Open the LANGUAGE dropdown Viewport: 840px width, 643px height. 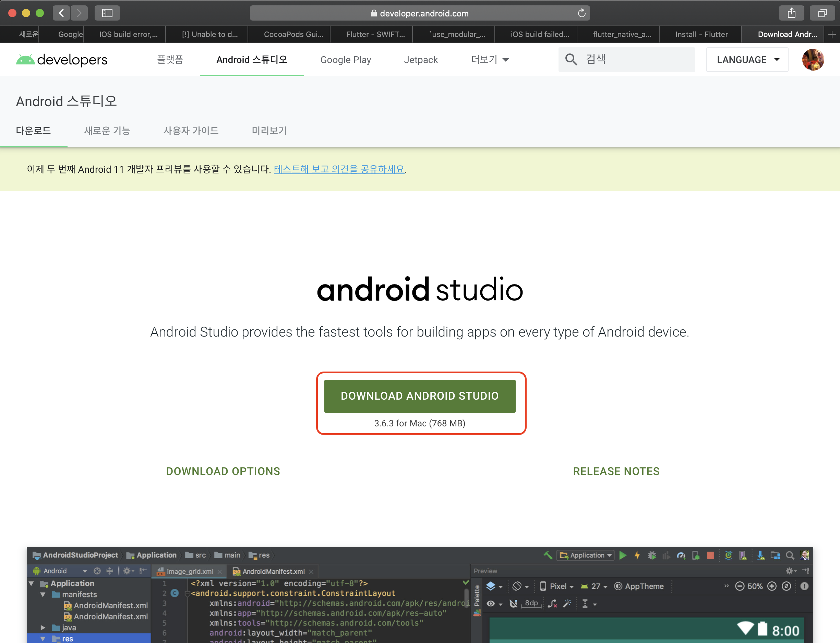[747, 60]
